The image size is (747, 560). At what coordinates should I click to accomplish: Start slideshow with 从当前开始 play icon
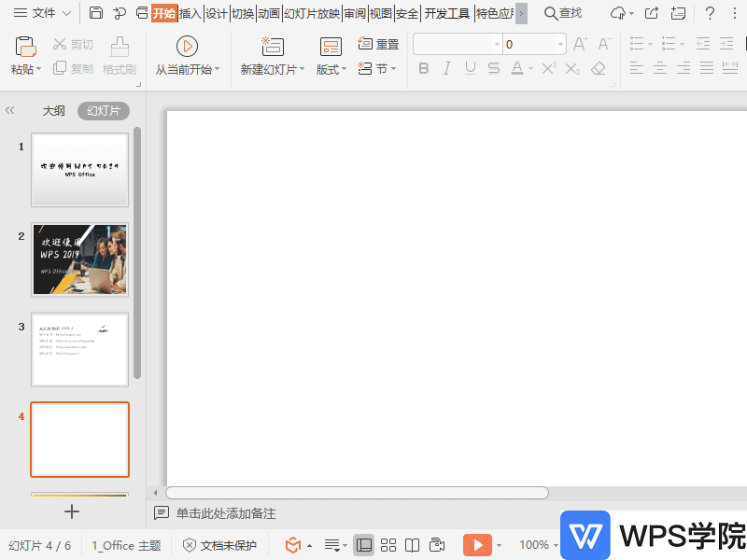[x=187, y=46]
